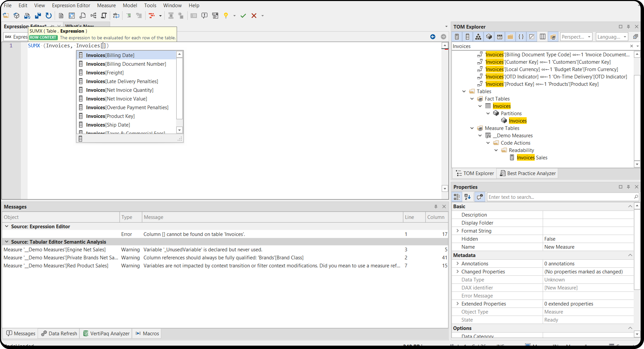Screen dimensions: 644x349
Task: Toggle hierarchies visibility in TOM Explorer
Action: [x=478, y=37]
